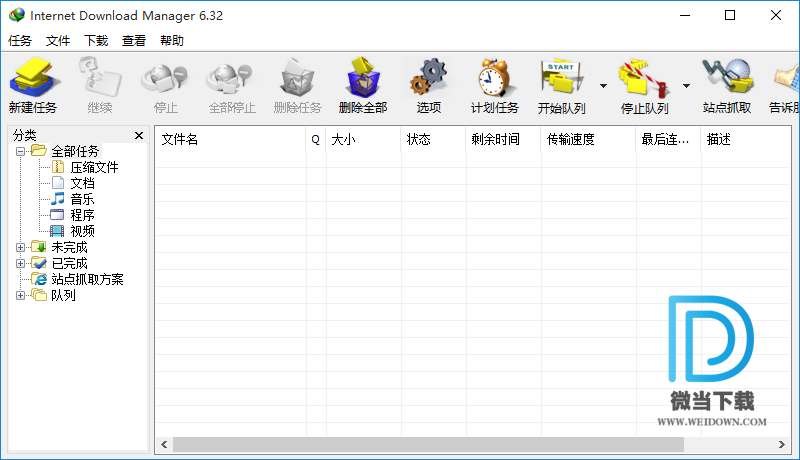The height and width of the screenshot is (460, 800).
Task: Click the IDM application logo in title bar
Action: [16, 15]
